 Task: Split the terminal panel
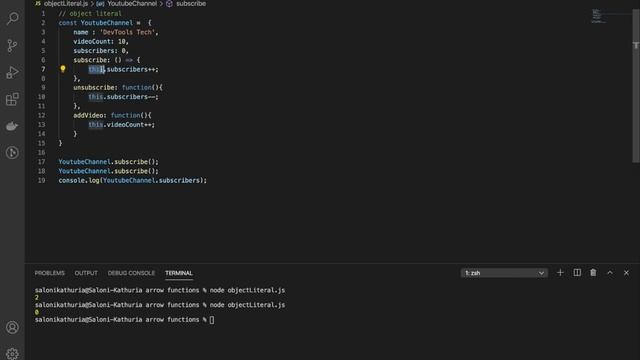click(577, 273)
